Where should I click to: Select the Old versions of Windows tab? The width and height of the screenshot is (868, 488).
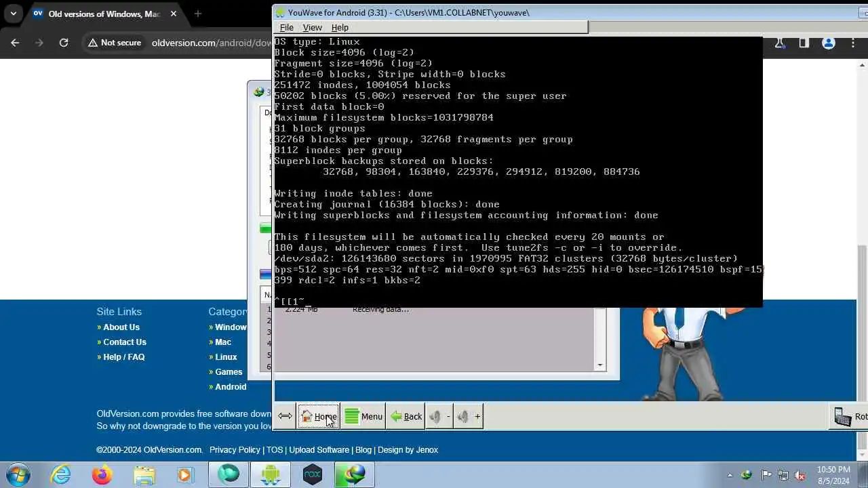104,14
